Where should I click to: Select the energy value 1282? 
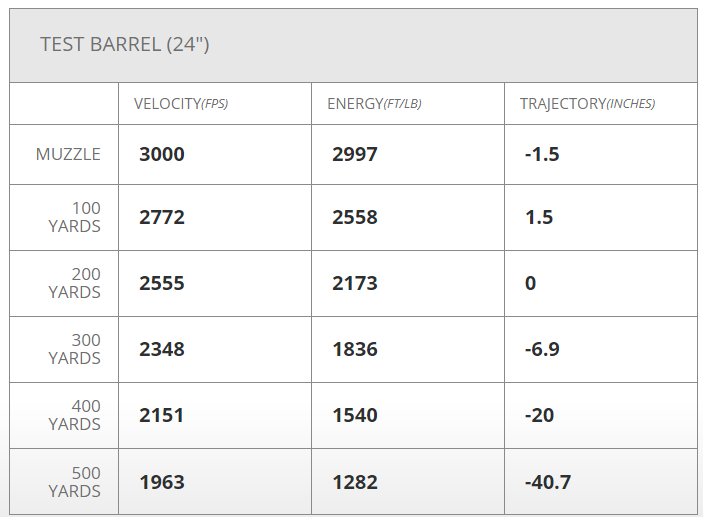tap(355, 482)
